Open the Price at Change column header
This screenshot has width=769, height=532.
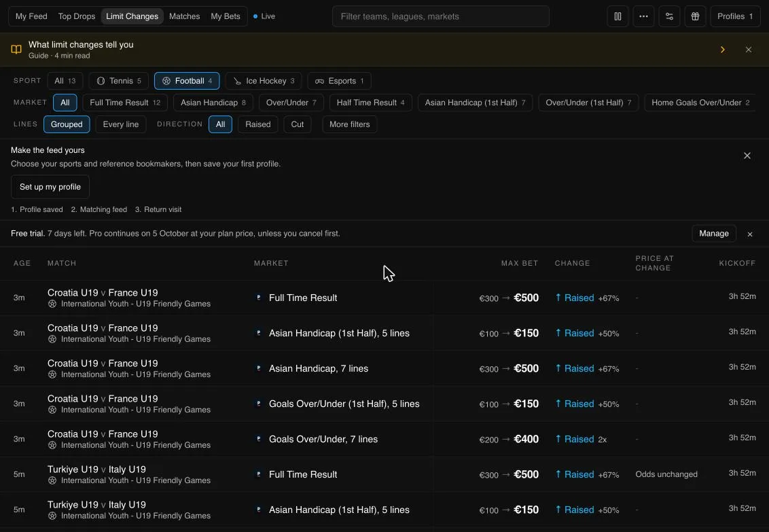654,264
